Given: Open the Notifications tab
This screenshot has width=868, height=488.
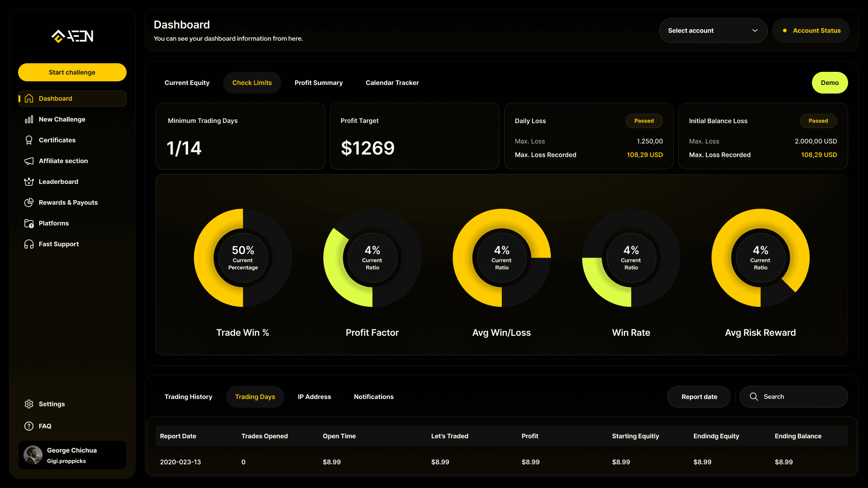Looking at the screenshot, I should [373, 397].
